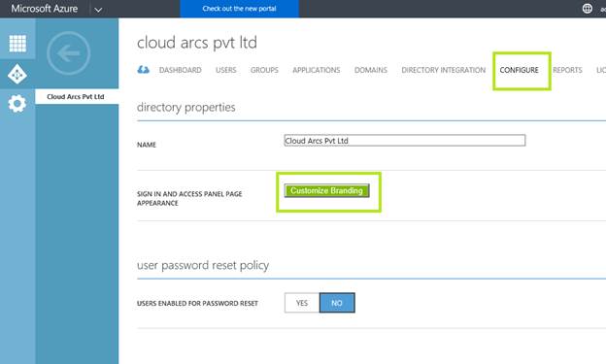Viewport: 606px width, 364px height.
Task: Click 'Users enabled for password reset' label
Action: click(x=197, y=303)
